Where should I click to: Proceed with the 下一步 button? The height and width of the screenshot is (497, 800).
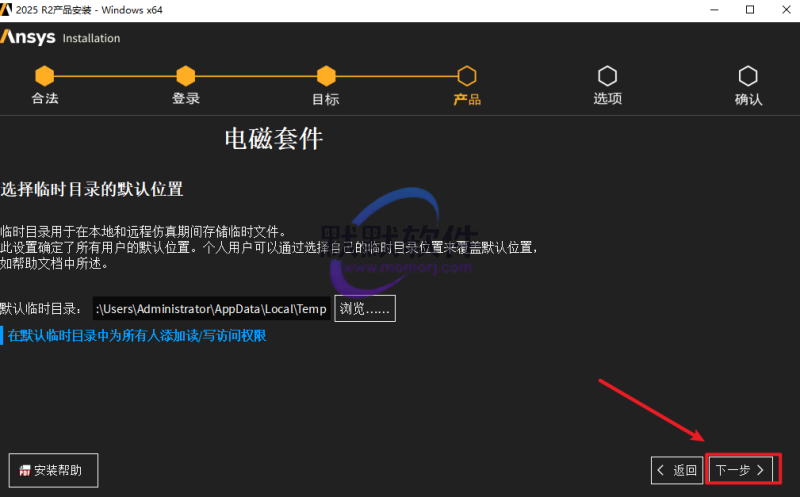coord(740,469)
